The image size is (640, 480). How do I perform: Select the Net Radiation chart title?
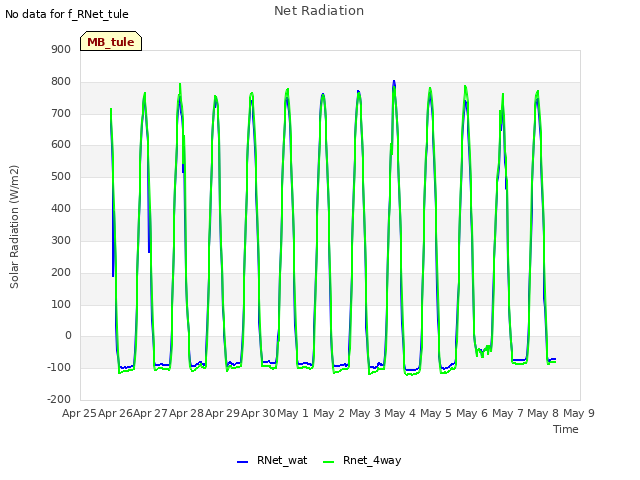point(319,11)
